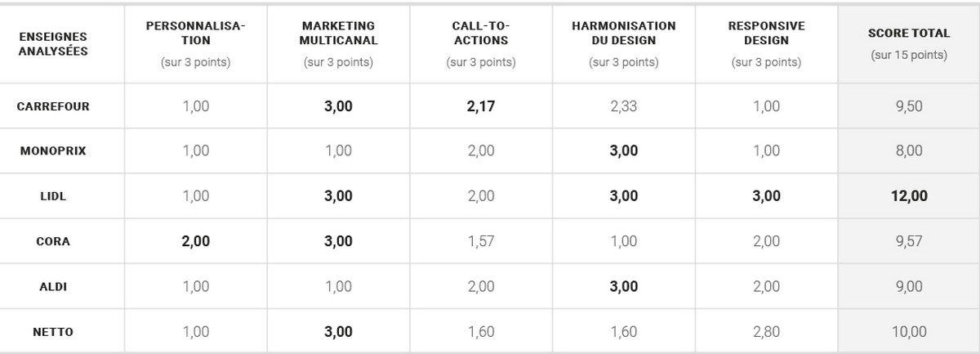Click Cora's total score 9,57

tap(909, 241)
